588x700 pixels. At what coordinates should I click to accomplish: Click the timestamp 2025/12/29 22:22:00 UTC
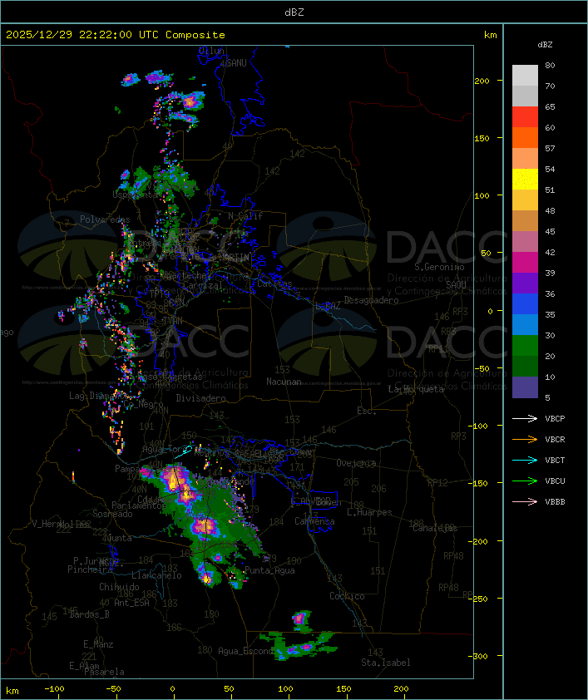(x=82, y=35)
